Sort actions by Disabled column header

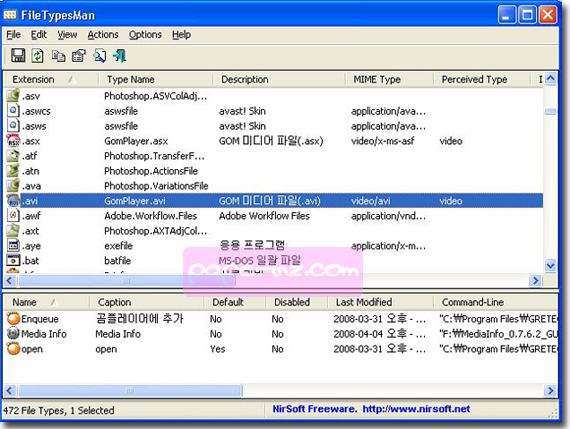tap(296, 302)
